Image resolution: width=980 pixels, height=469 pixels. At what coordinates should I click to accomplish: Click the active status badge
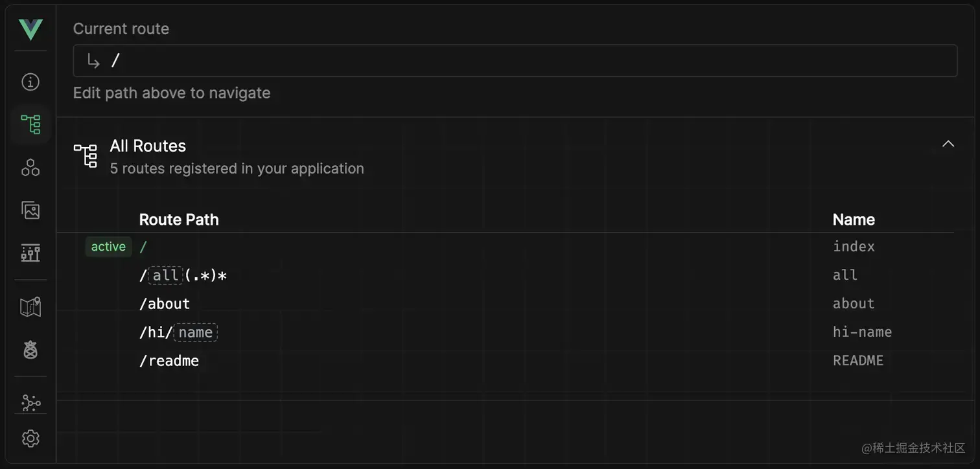(108, 247)
